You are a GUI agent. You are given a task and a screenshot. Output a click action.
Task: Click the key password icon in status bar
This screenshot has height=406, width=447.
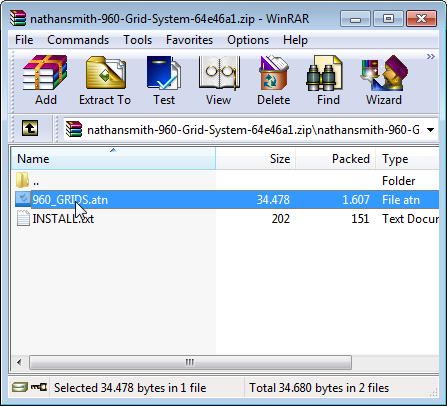[39, 387]
